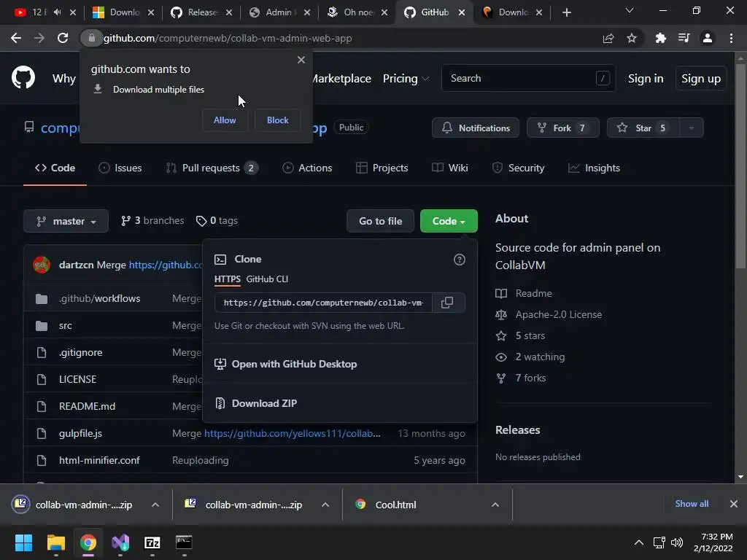Switch to the Issues tab
This screenshot has width=747, height=560.
click(120, 168)
